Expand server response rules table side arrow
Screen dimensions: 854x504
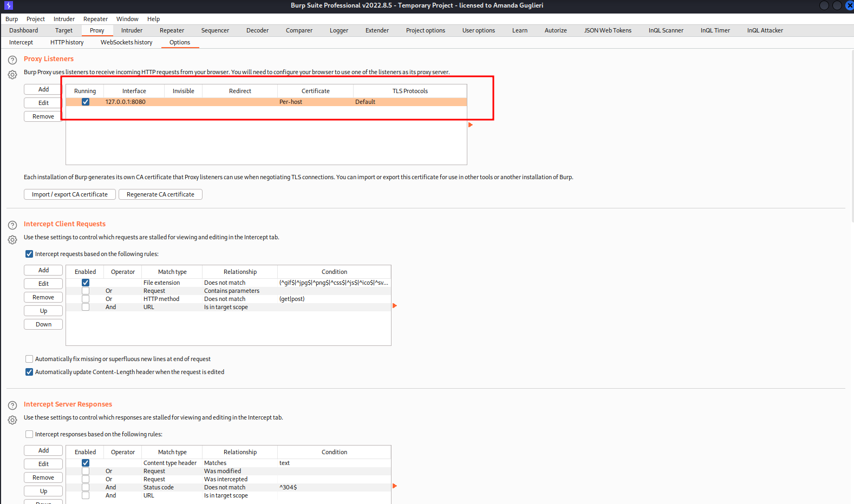(x=395, y=486)
